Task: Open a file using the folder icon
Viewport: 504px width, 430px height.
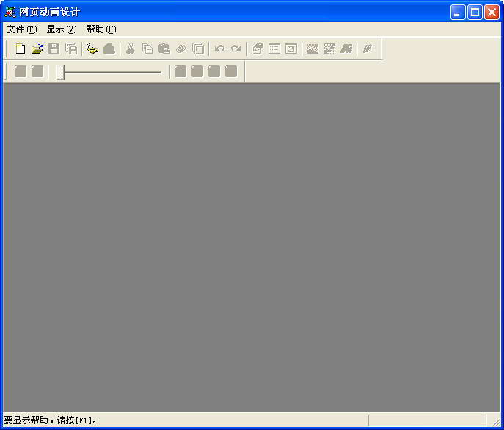Action: 37,49
